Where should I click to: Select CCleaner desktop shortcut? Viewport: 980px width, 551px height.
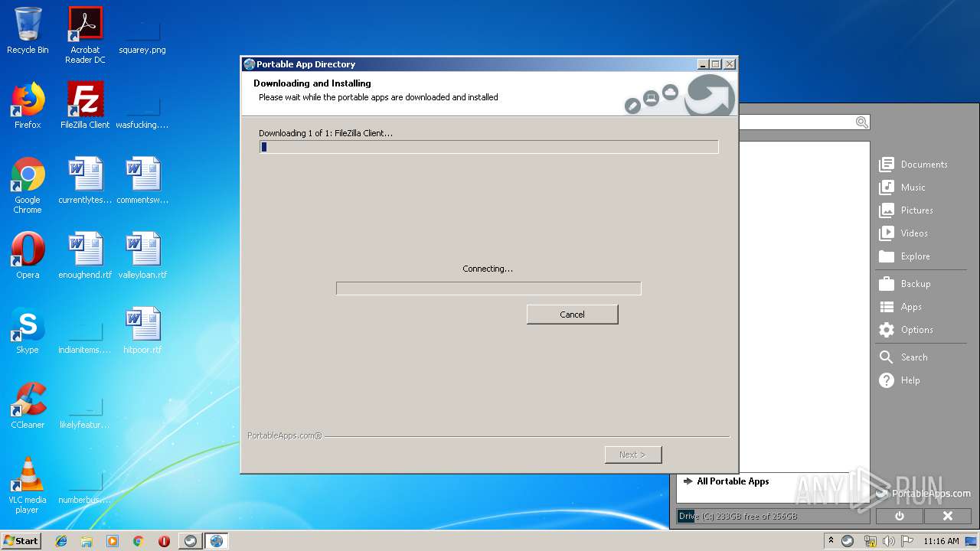(x=28, y=406)
